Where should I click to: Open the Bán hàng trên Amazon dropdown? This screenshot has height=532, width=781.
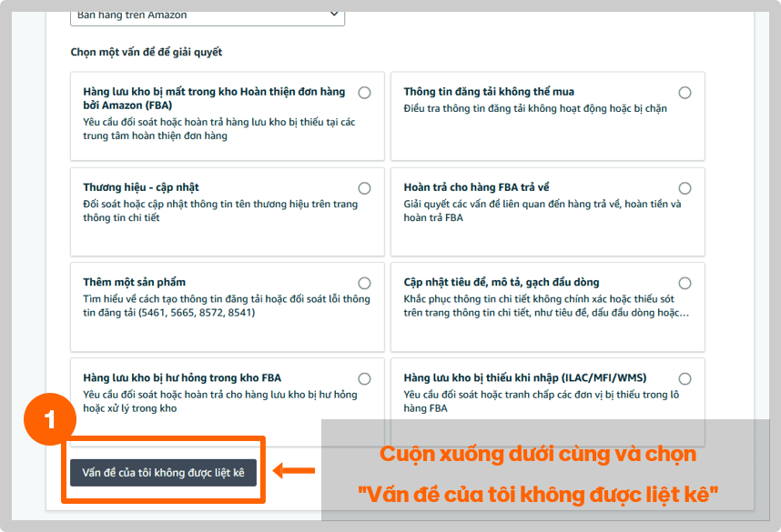[x=208, y=17]
